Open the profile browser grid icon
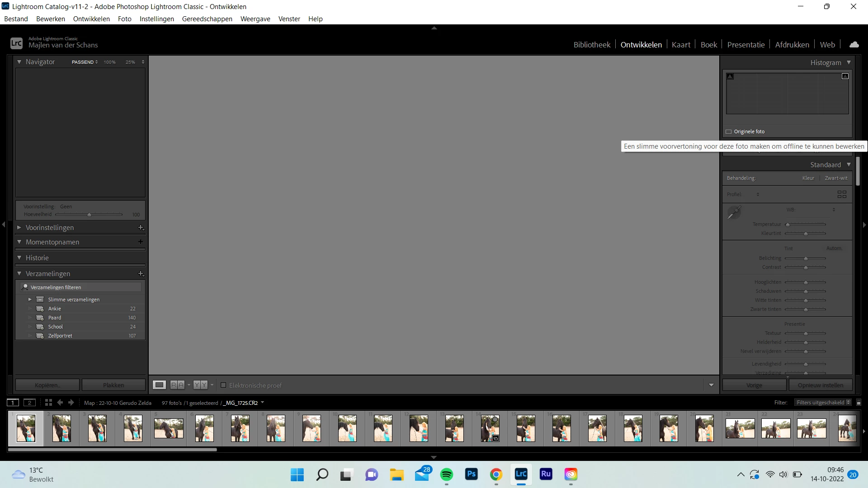 pyautogui.click(x=842, y=194)
